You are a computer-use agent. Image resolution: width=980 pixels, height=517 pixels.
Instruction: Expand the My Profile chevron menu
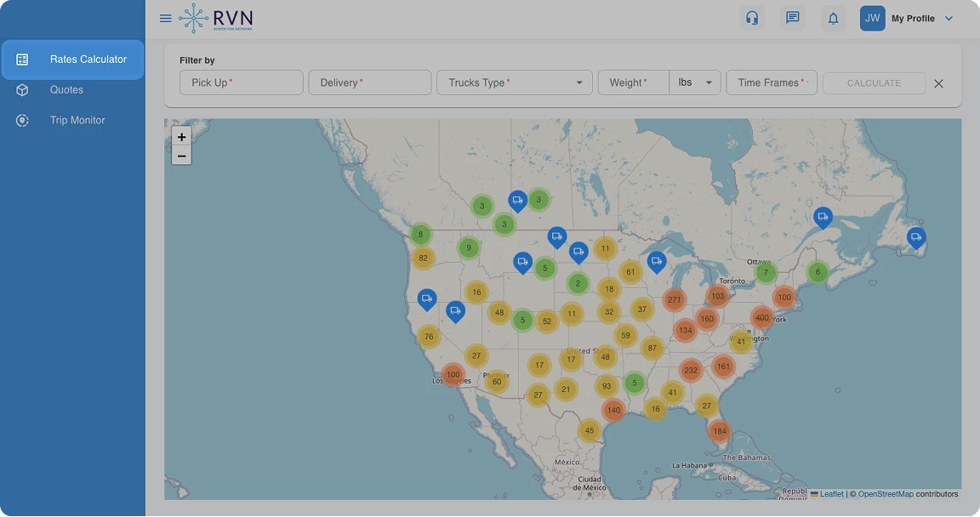click(x=949, y=18)
